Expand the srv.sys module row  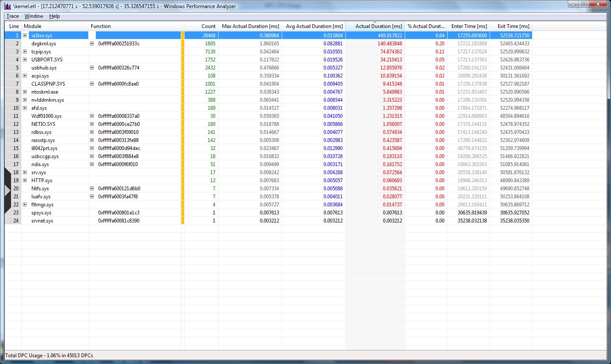tap(25, 172)
